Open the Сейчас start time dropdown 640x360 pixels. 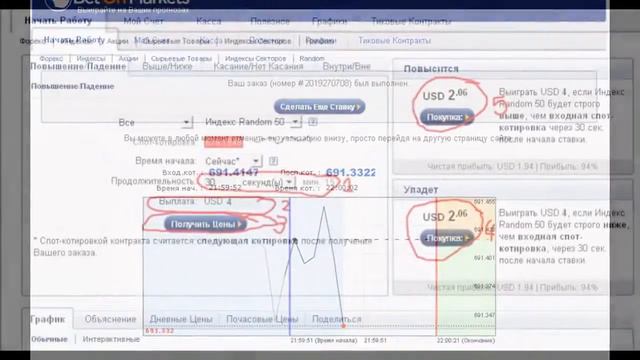coord(232,161)
